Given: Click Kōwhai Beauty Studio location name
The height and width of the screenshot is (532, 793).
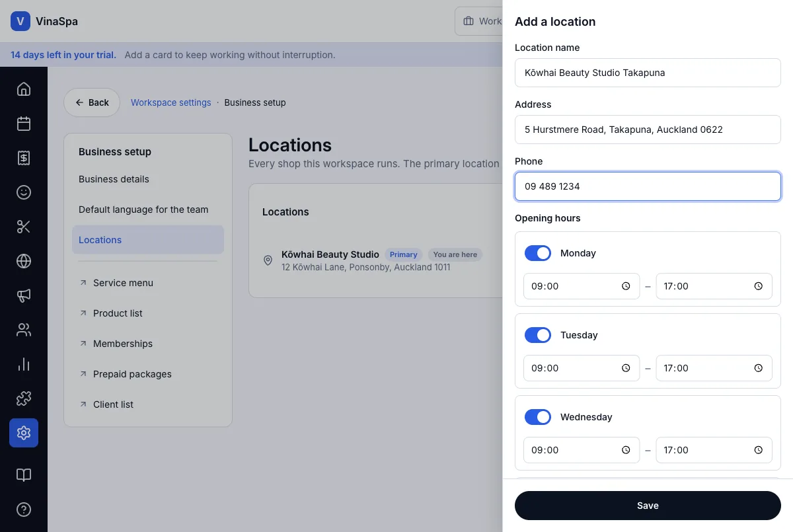Looking at the screenshot, I should pos(330,254).
